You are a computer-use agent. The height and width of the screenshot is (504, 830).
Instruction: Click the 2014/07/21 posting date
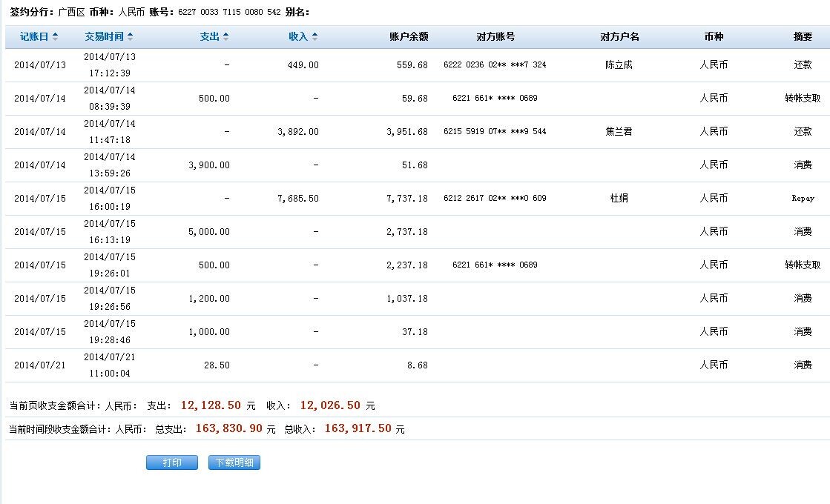click(x=40, y=365)
